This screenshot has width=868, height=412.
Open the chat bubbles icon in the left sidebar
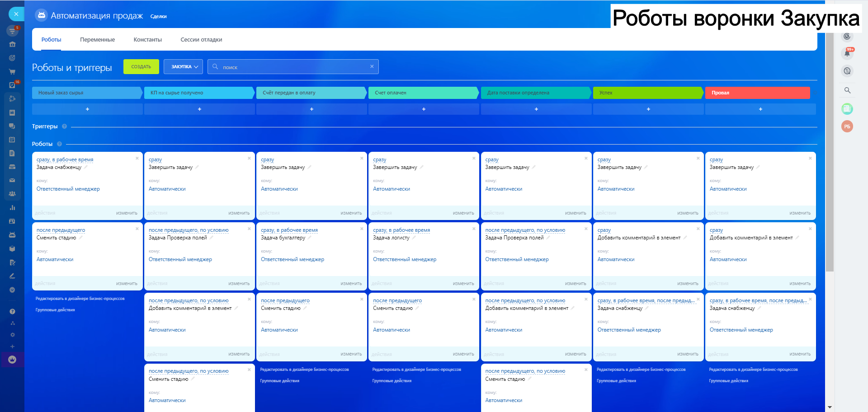pyautogui.click(x=12, y=126)
